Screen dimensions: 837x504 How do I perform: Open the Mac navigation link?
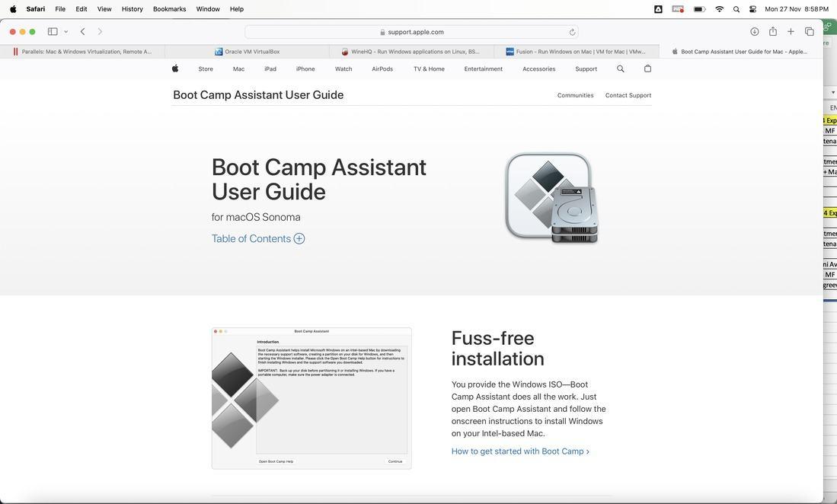click(x=238, y=69)
